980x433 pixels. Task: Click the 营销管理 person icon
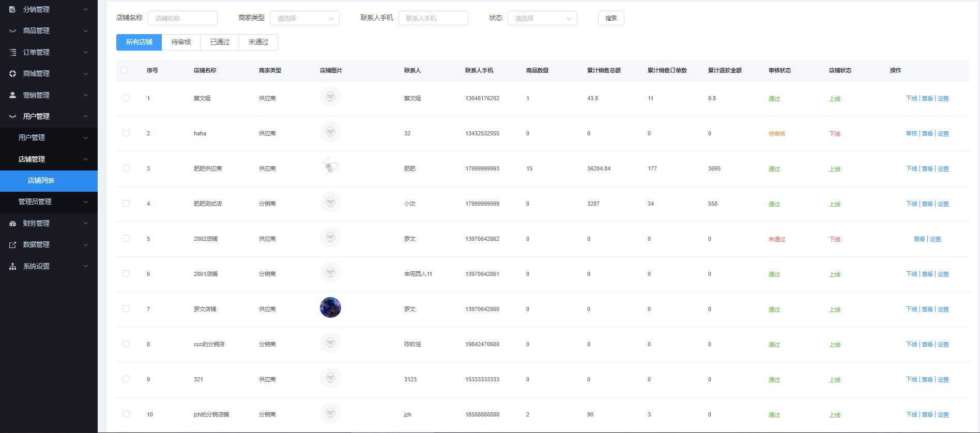12,95
